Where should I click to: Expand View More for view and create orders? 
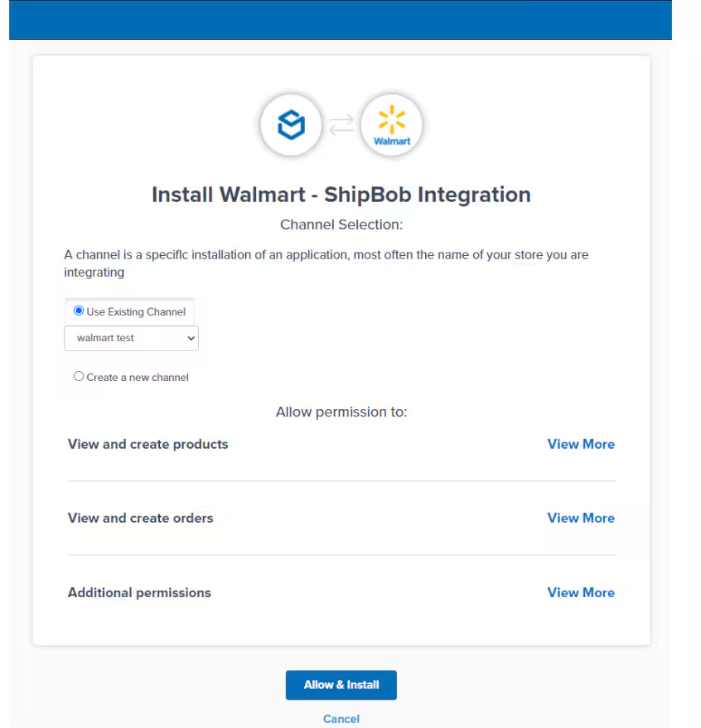point(581,518)
